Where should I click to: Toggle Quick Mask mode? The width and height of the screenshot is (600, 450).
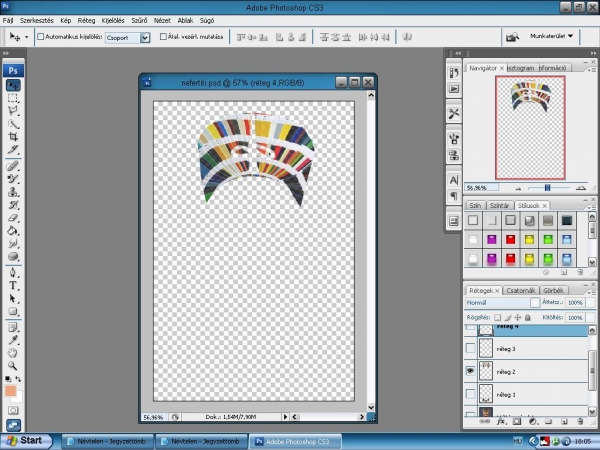[x=13, y=411]
